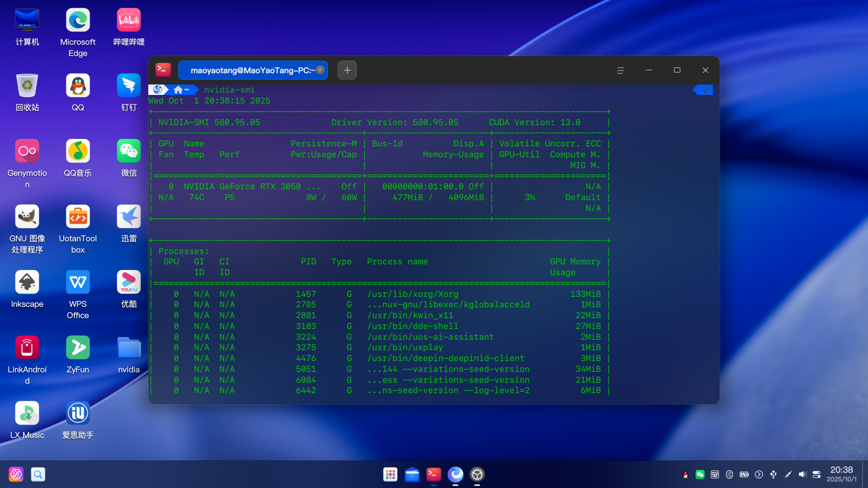The image size is (868, 488).
Task: Open Bluetooth tray icon
Action: click(729, 474)
